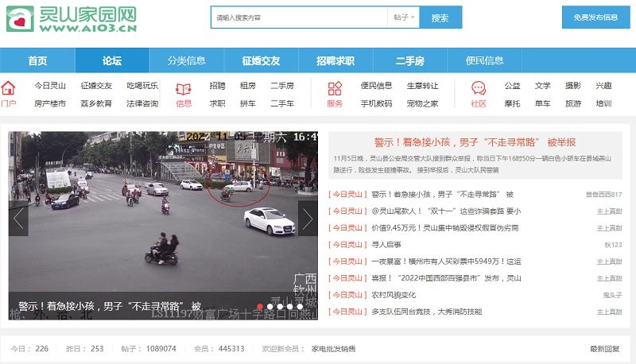Open the 征婚交友 navigation tab

[261, 61]
